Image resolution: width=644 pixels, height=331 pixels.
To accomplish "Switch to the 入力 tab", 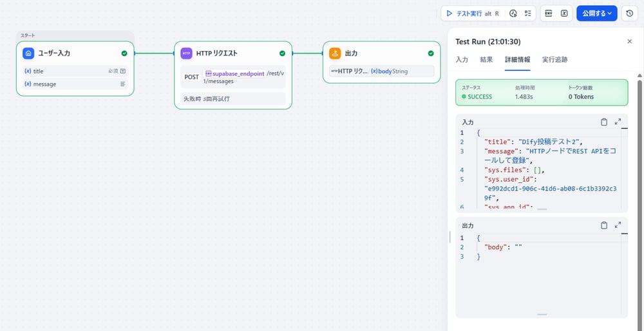I will [462, 60].
